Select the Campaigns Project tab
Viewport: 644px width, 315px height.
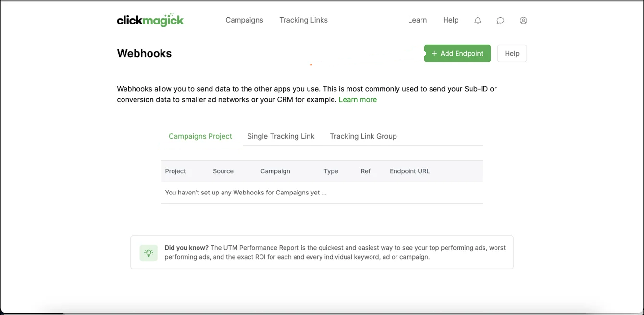[x=200, y=136]
